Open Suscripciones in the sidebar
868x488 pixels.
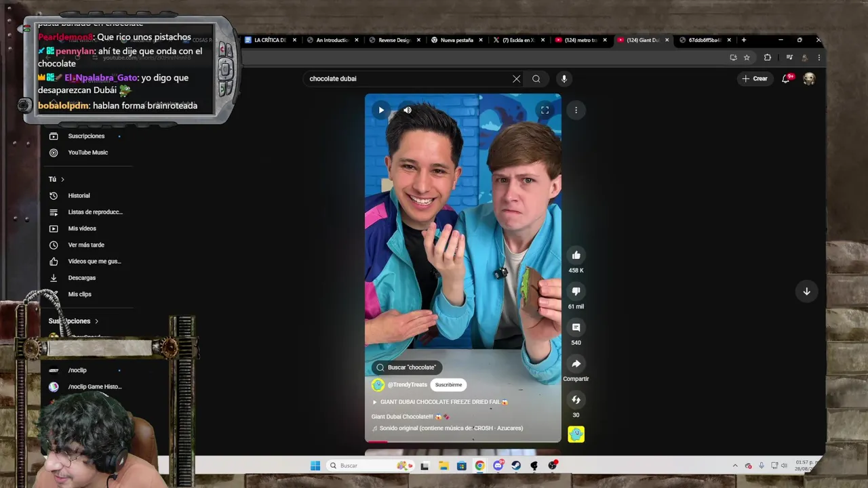pos(86,136)
